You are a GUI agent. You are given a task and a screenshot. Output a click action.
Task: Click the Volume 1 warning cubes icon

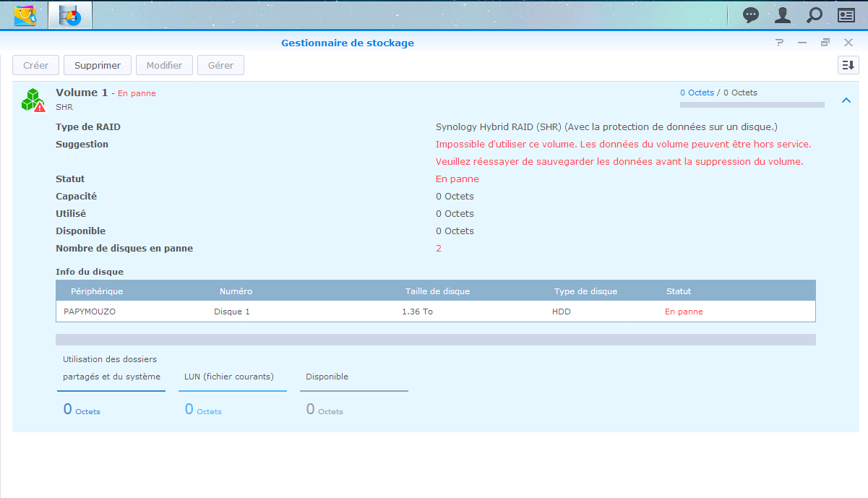33,100
